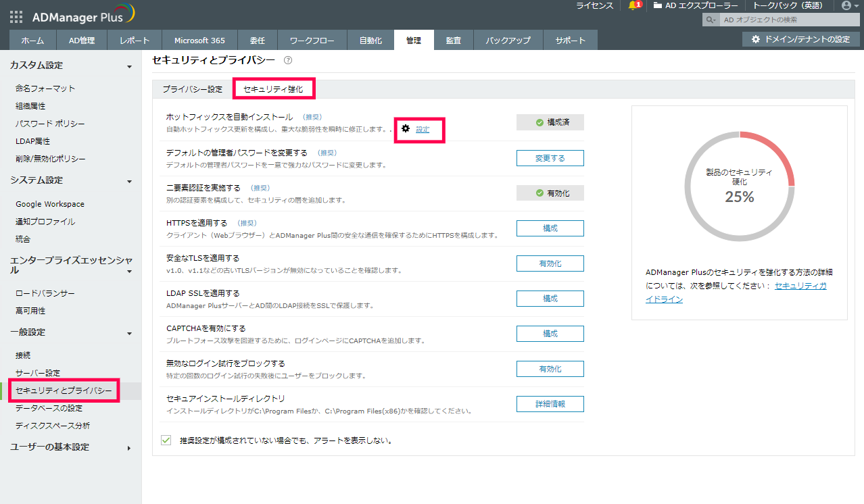Open 統合 in sidebar
This screenshot has width=864, height=504.
pos(23,239)
